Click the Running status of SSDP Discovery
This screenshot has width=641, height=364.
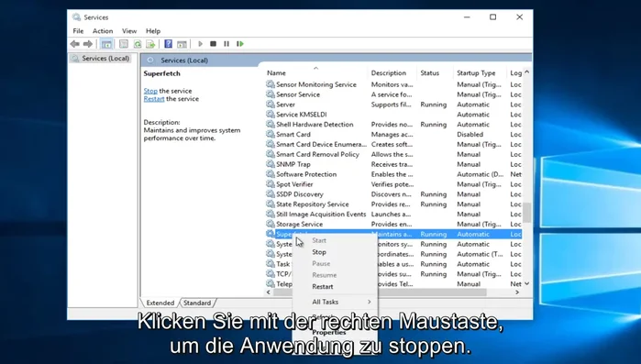click(x=434, y=194)
